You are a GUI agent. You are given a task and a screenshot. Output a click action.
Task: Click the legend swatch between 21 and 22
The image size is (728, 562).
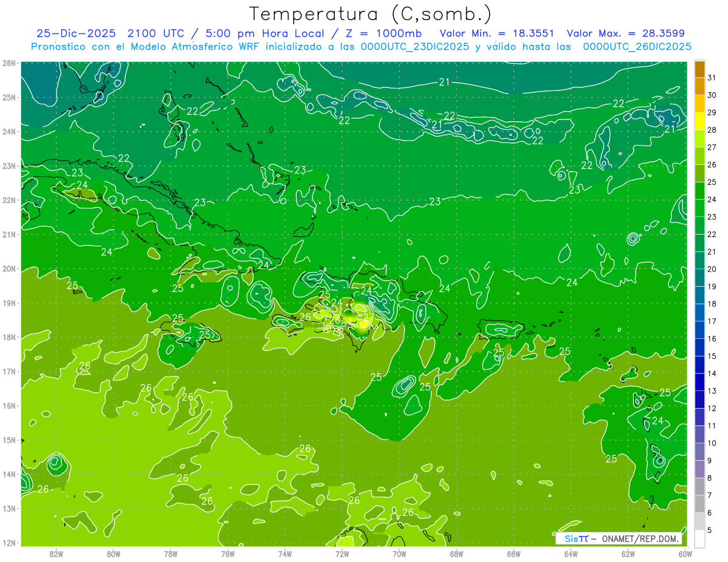point(699,243)
